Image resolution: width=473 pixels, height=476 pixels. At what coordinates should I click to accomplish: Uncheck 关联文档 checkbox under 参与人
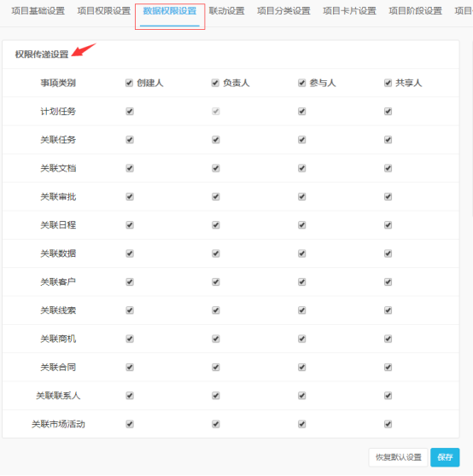(x=302, y=168)
